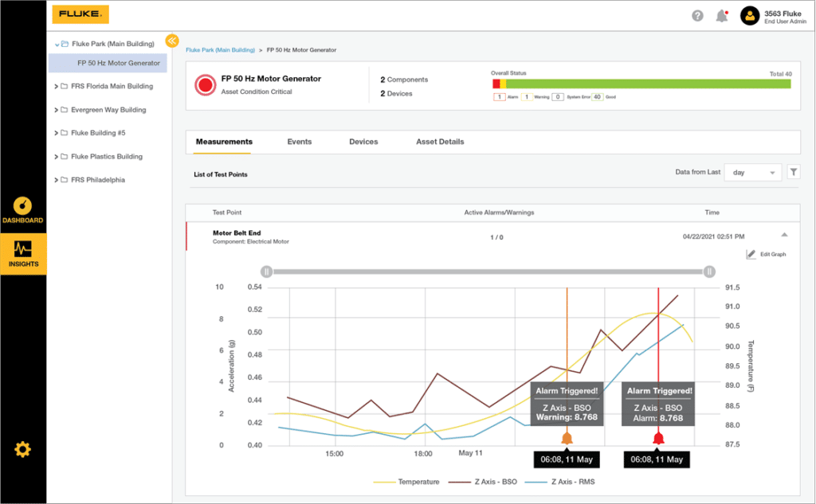Click the filter funnel icon
816x504 pixels.
pos(794,172)
